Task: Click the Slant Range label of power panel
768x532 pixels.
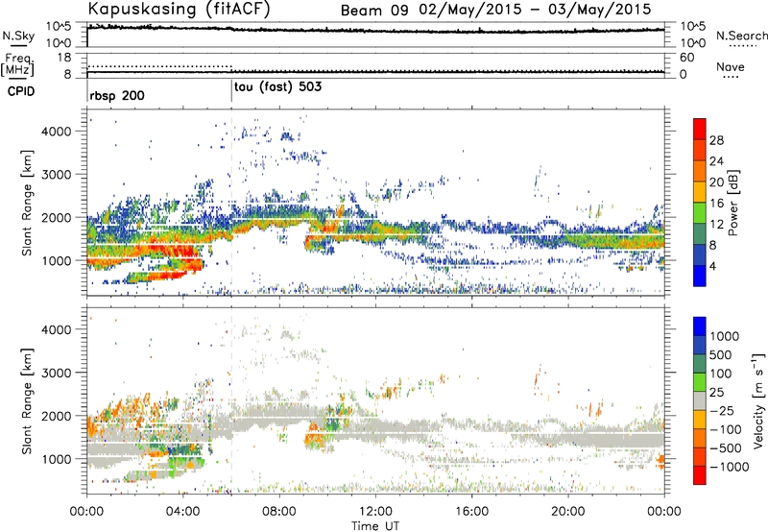Action: (x=27, y=203)
